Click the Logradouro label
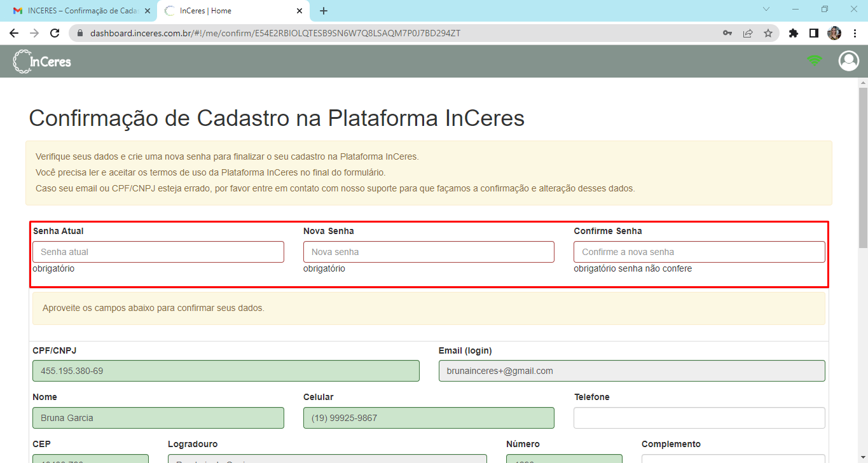This screenshot has height=463, width=868. coord(193,444)
